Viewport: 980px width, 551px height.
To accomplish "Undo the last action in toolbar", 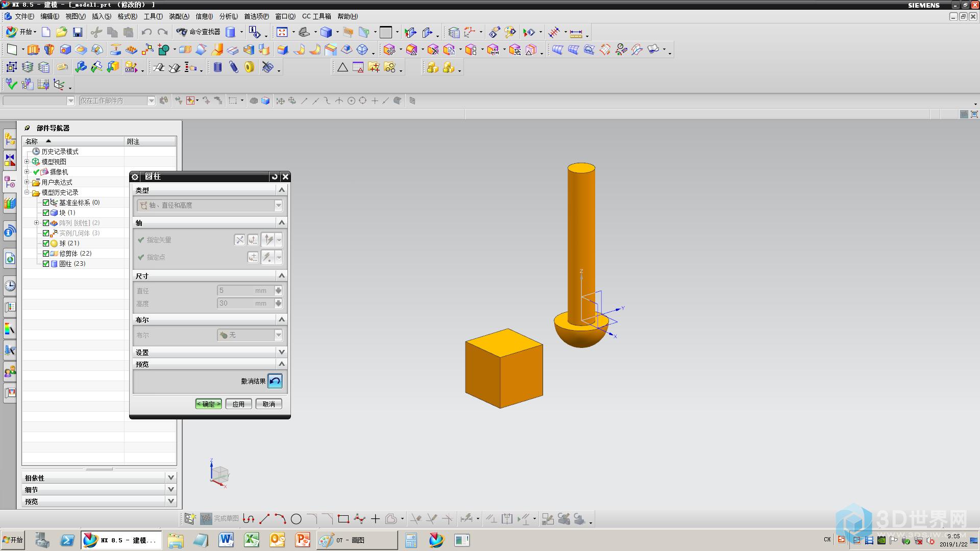I will pyautogui.click(x=146, y=32).
